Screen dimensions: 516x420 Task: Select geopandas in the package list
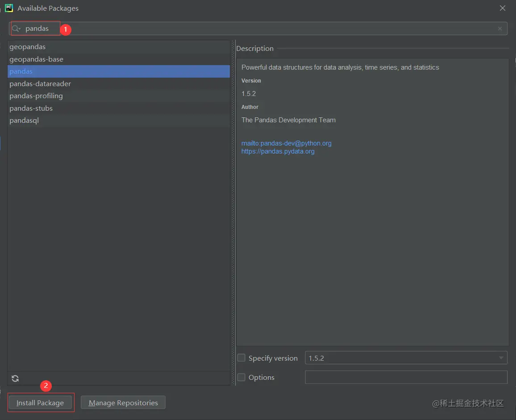118,47
